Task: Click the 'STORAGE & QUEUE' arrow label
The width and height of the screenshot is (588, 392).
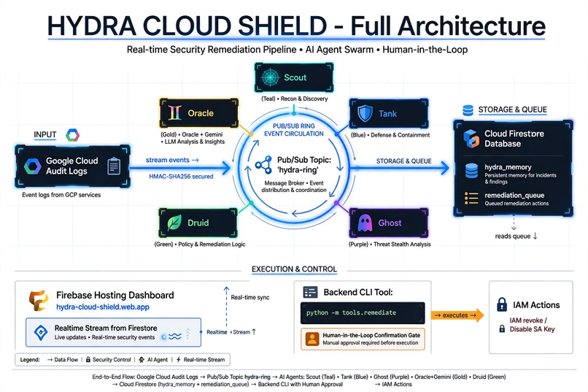Action: (404, 161)
